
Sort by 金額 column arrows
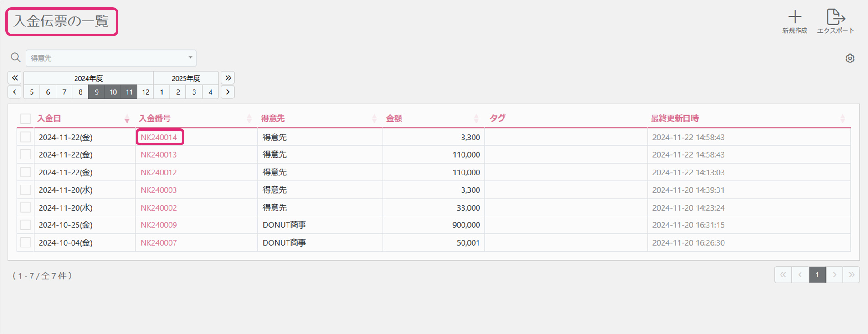click(476, 119)
